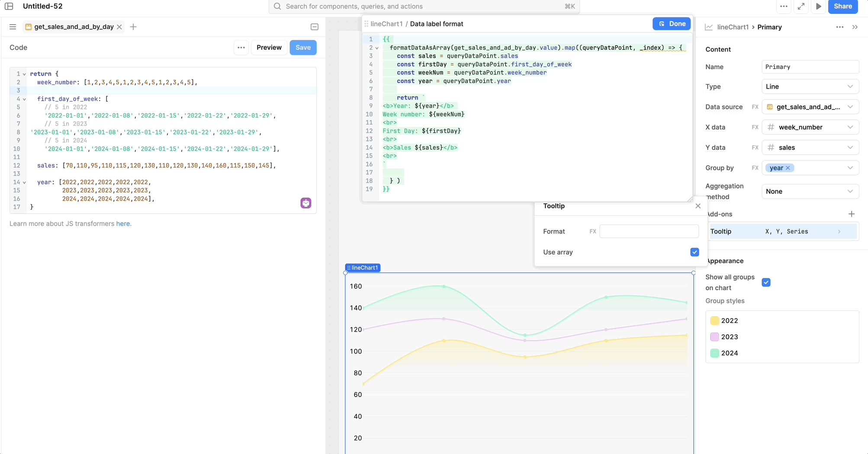868x454 pixels.
Task: Save the transformer code
Action: 303,48
